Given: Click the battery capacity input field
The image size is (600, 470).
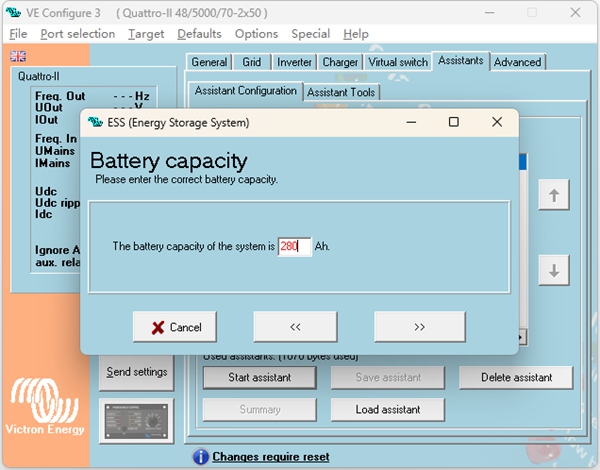Looking at the screenshot, I should [x=295, y=246].
